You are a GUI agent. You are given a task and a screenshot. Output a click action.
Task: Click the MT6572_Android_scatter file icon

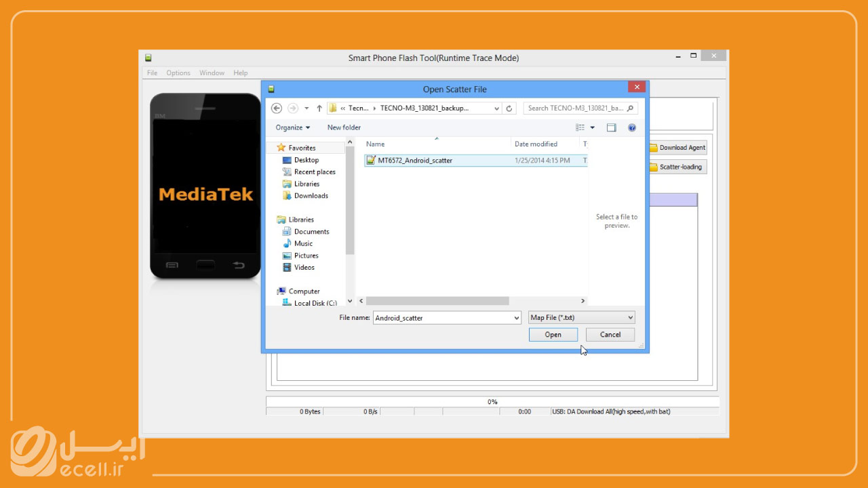370,161
